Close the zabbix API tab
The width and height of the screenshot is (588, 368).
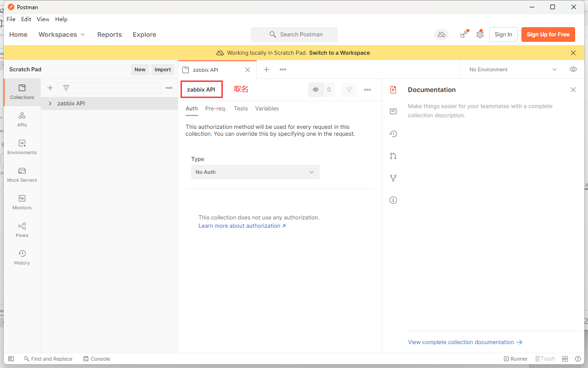tap(248, 70)
